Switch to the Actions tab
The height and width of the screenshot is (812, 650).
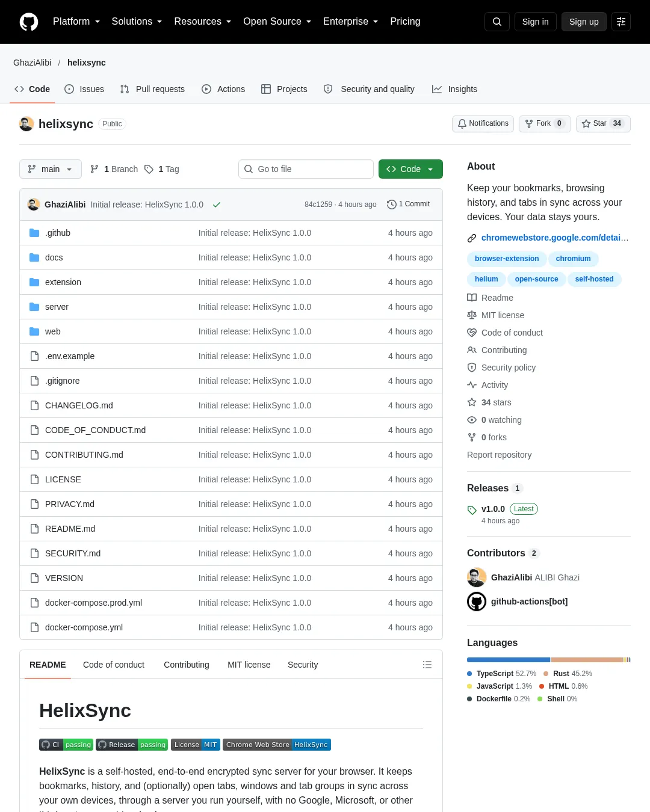(x=223, y=89)
